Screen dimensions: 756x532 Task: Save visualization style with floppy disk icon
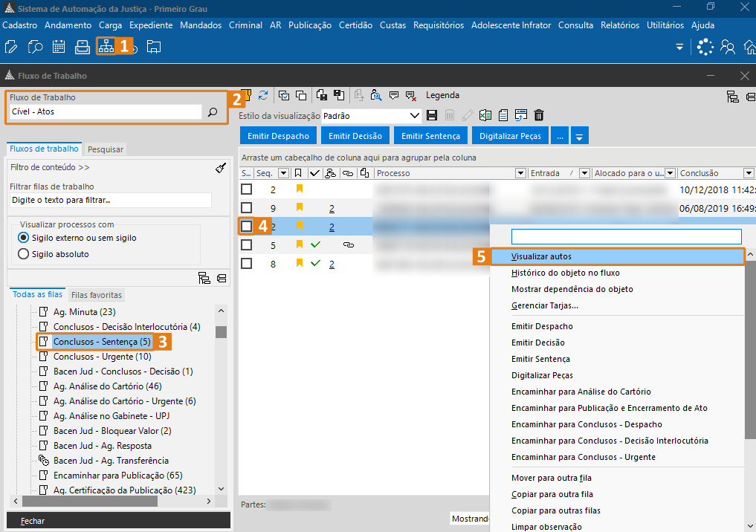coord(432,115)
